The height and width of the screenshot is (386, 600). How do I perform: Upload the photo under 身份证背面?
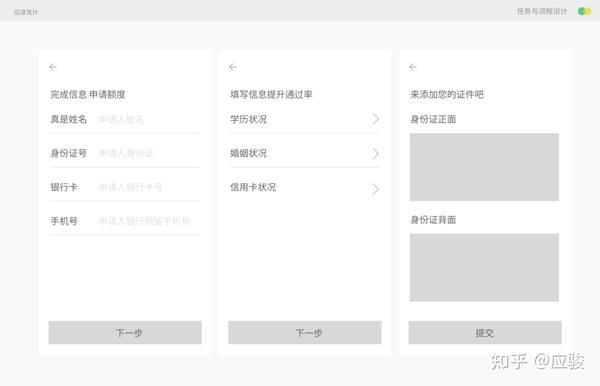484,267
